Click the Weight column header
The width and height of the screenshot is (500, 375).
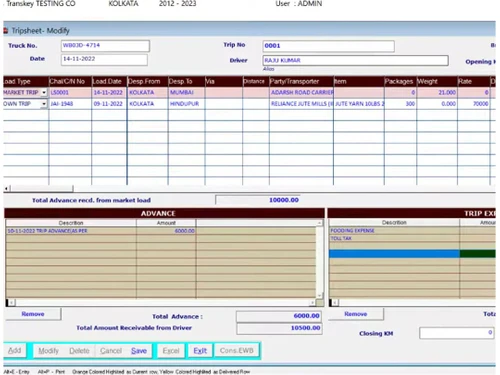click(x=437, y=82)
